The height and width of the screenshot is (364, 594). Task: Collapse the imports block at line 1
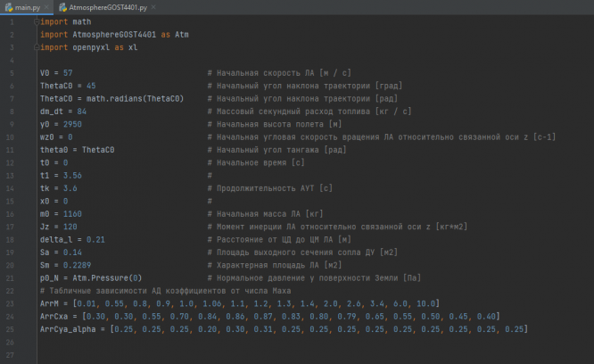pos(36,21)
